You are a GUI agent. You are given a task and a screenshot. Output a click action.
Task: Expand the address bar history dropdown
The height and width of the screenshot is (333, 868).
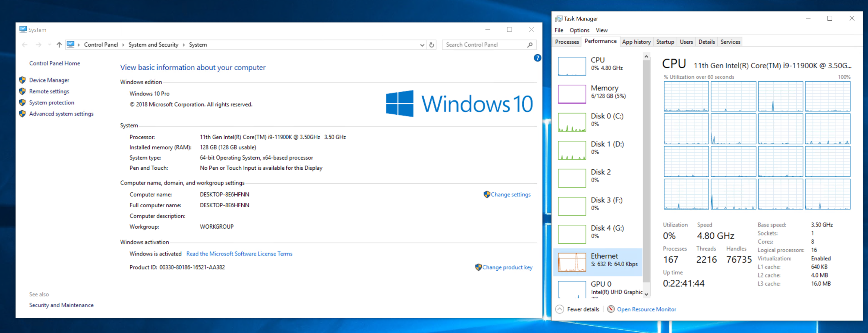pyautogui.click(x=422, y=45)
